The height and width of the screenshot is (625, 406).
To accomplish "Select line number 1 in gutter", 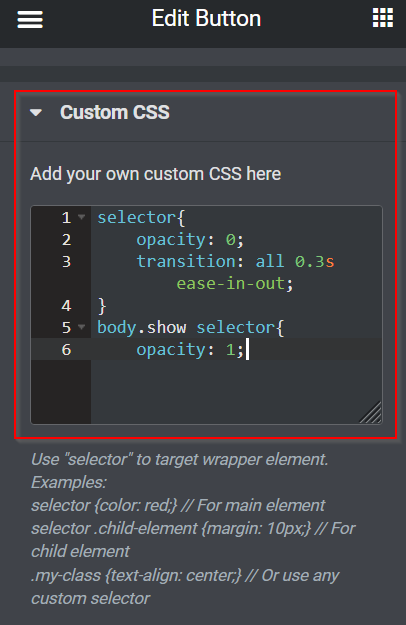I will click(66, 218).
